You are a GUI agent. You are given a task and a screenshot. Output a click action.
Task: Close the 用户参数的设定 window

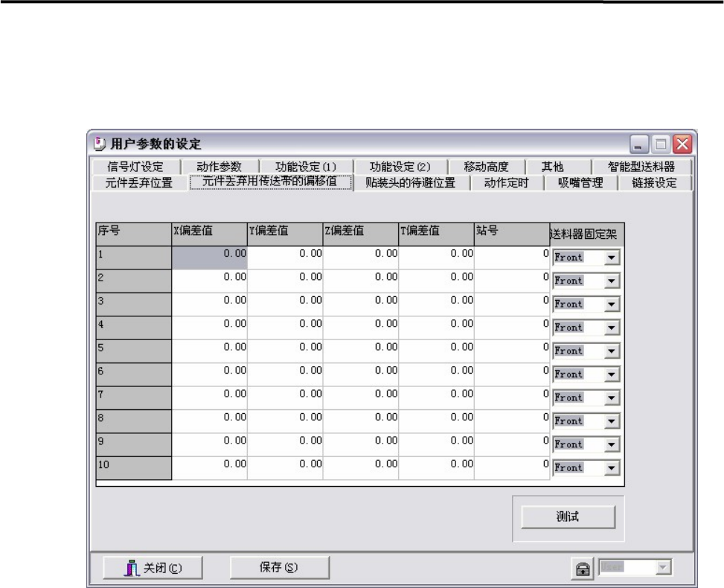pos(682,144)
